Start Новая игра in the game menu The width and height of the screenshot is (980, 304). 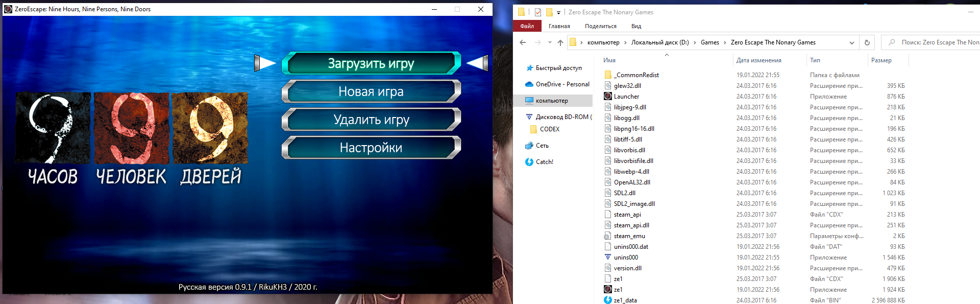(x=371, y=91)
